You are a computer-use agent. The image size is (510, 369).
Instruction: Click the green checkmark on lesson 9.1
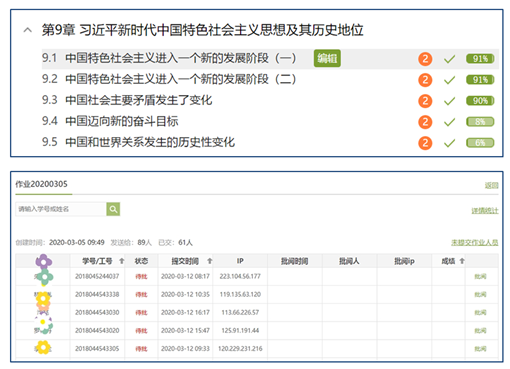click(x=449, y=59)
